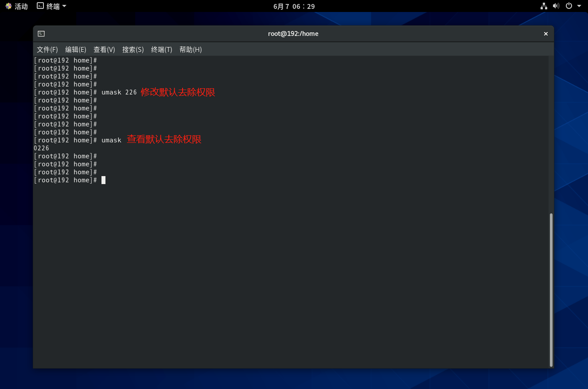Click the volume speaker icon
The width and height of the screenshot is (588, 389).
tap(556, 6)
